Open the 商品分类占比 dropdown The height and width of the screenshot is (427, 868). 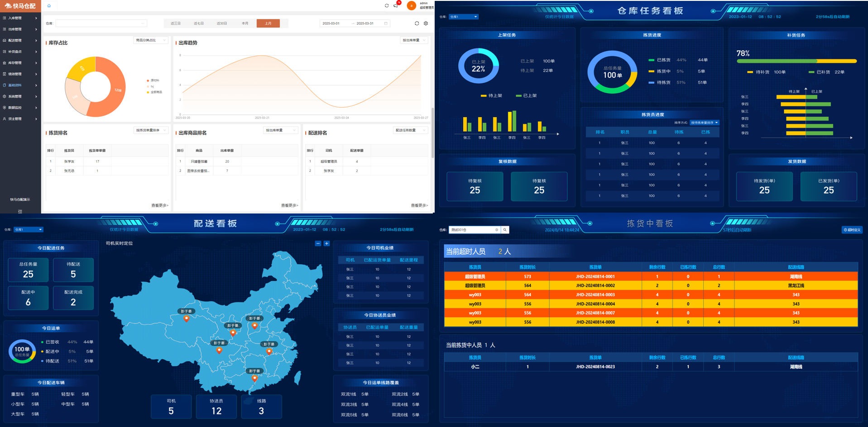tap(151, 40)
